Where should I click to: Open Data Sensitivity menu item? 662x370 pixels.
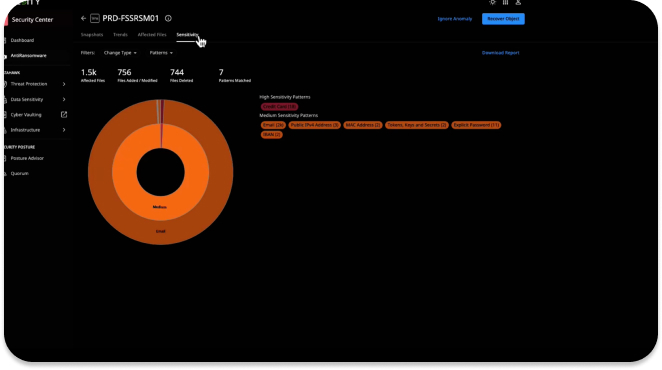click(27, 99)
